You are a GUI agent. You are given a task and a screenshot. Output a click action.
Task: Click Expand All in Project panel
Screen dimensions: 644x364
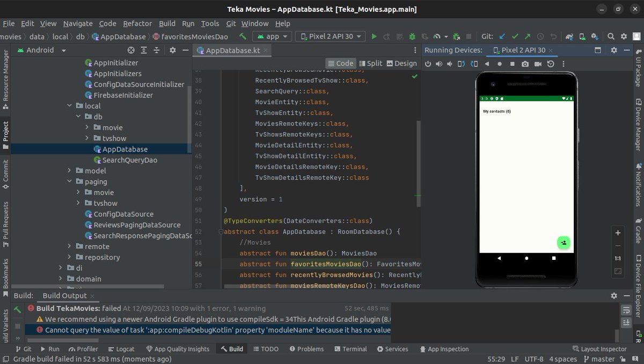tap(143, 50)
